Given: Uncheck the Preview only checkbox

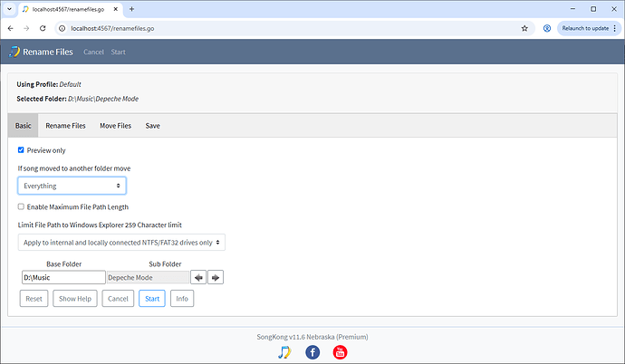Looking at the screenshot, I should (22, 150).
